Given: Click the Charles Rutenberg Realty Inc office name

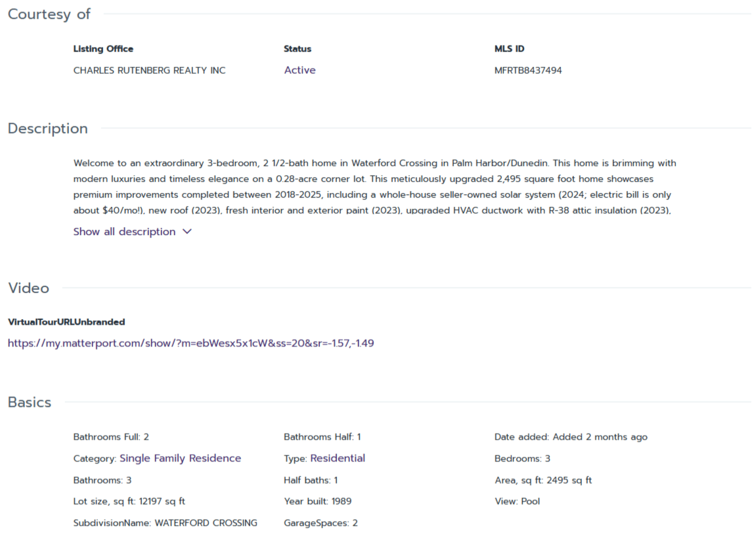Looking at the screenshot, I should click(x=149, y=70).
